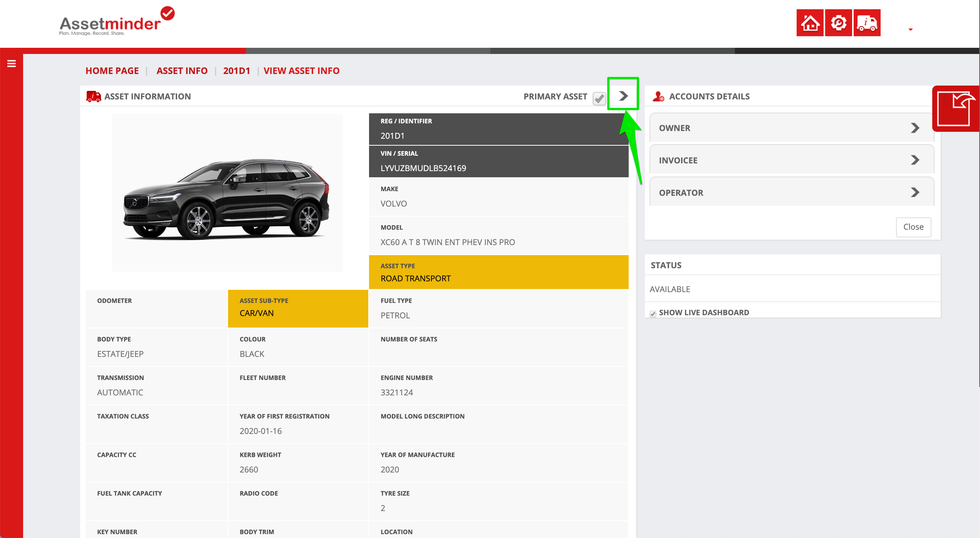The width and height of the screenshot is (980, 538).
Task: Click the maintenance wrench gear icon
Action: [x=838, y=23]
